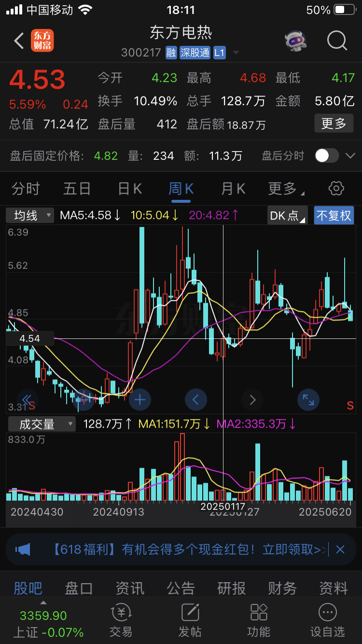The width and height of the screenshot is (362, 644).
Task: Expand the 上证 index bar arrow
Action: tap(43, 602)
